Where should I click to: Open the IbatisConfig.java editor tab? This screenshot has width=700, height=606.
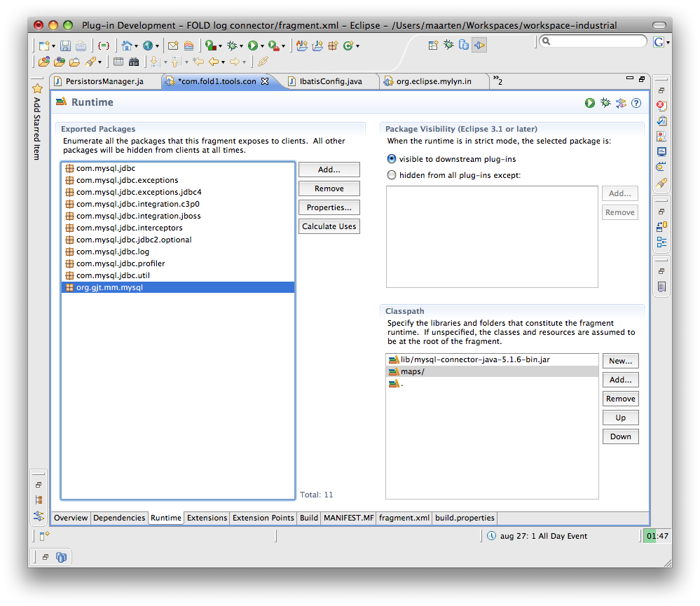pyautogui.click(x=331, y=81)
